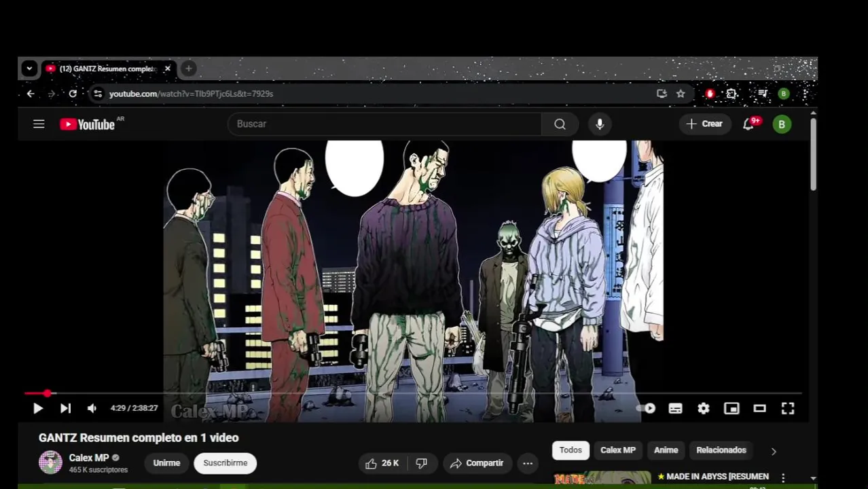Open the Calex MP channel name link
The height and width of the screenshot is (489, 868).
pyautogui.click(x=89, y=458)
